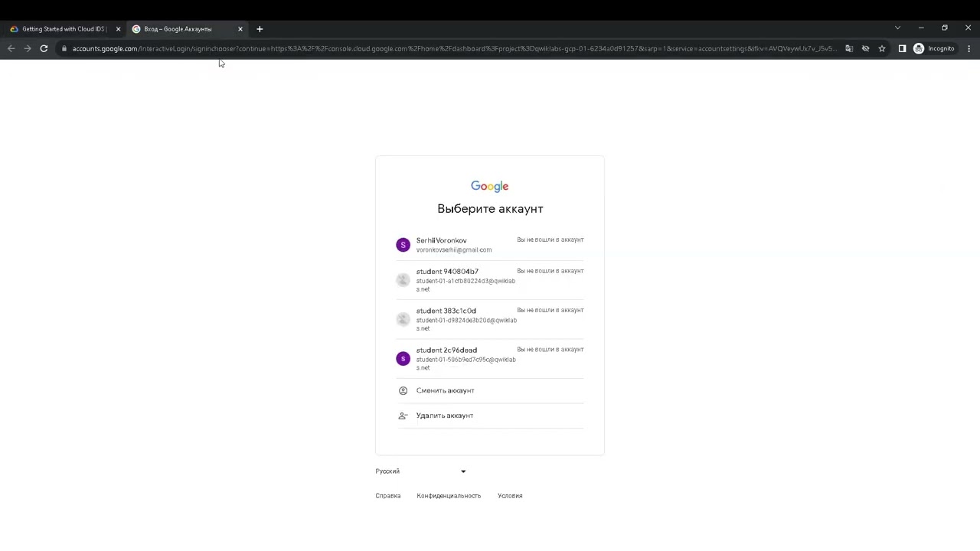Go back using browser back arrow

[x=11, y=48]
